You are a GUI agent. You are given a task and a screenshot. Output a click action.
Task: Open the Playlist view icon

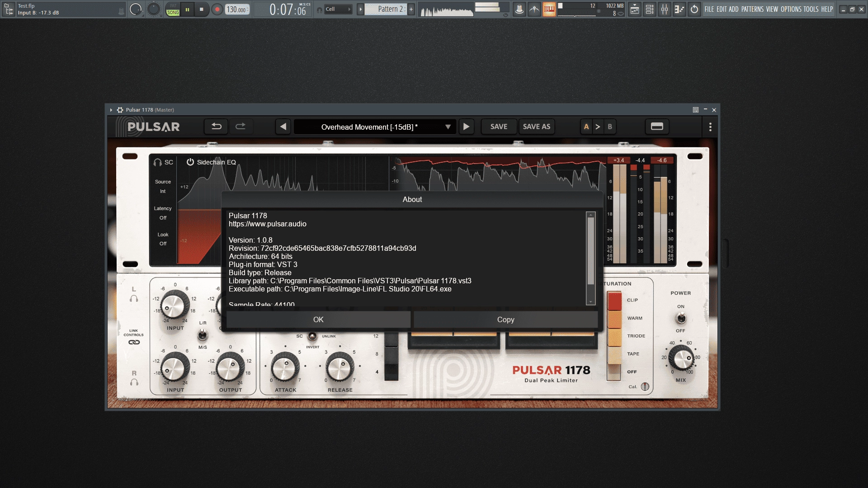[635, 9]
